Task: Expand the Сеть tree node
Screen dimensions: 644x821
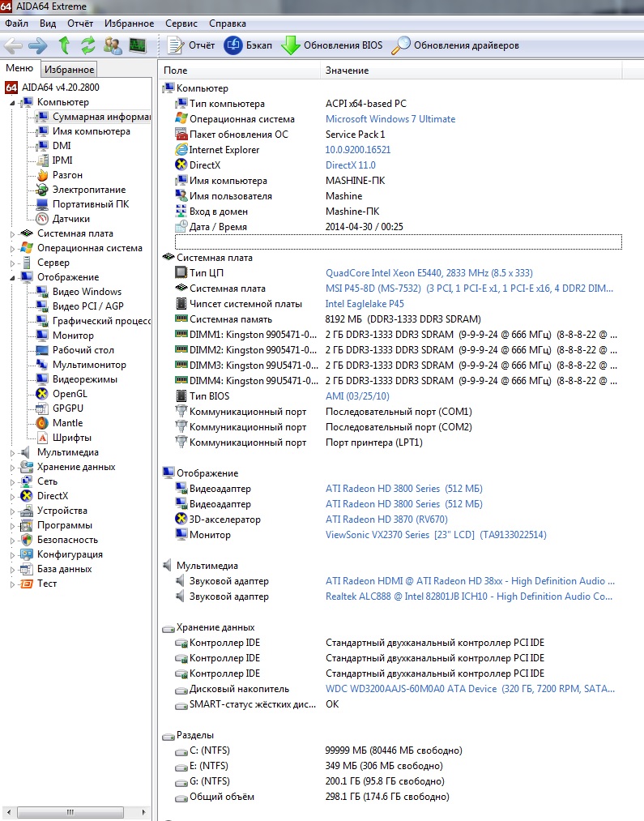Action: [12, 482]
